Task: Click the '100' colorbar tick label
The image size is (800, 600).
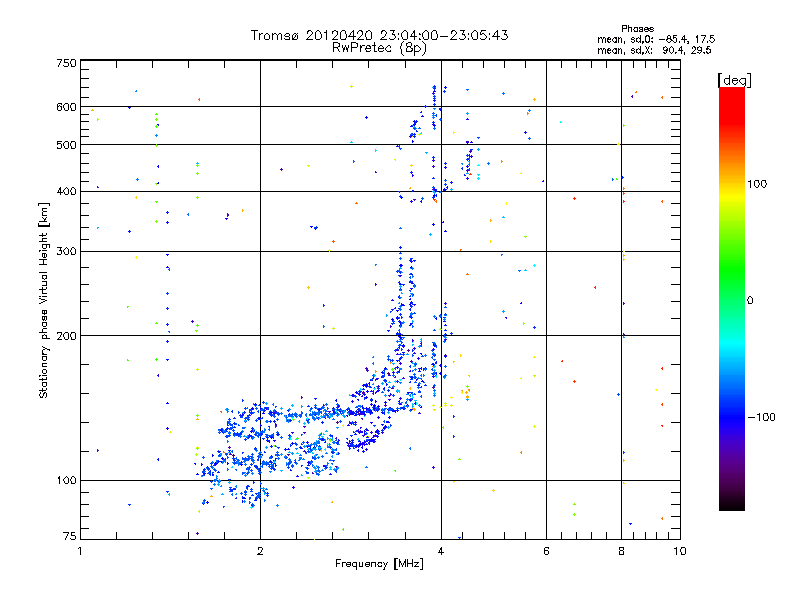Action: point(757,184)
